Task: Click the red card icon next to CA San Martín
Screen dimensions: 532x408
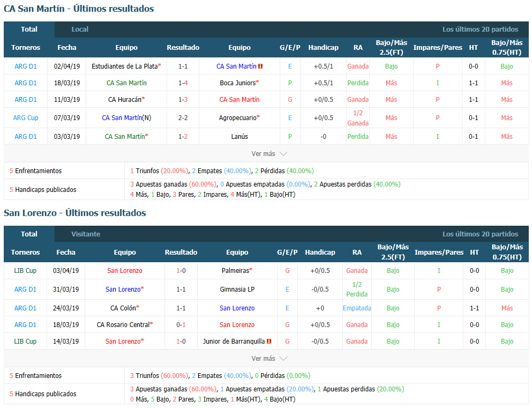Action: pos(260,66)
